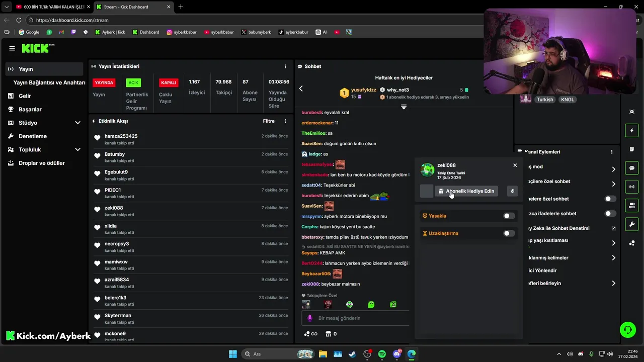This screenshot has height=362, width=644.
Task: Open Kanal Eylemleri three-dot menu
Action: point(612,152)
